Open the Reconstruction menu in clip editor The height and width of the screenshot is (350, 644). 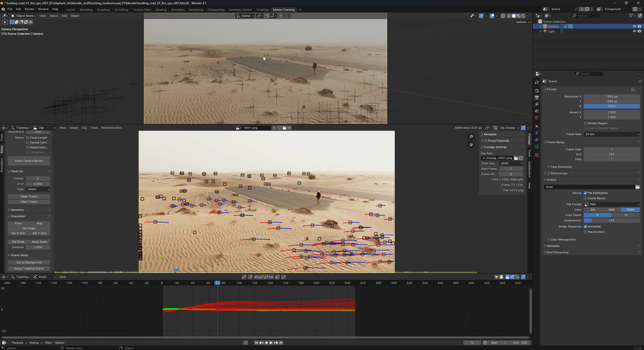(x=111, y=128)
